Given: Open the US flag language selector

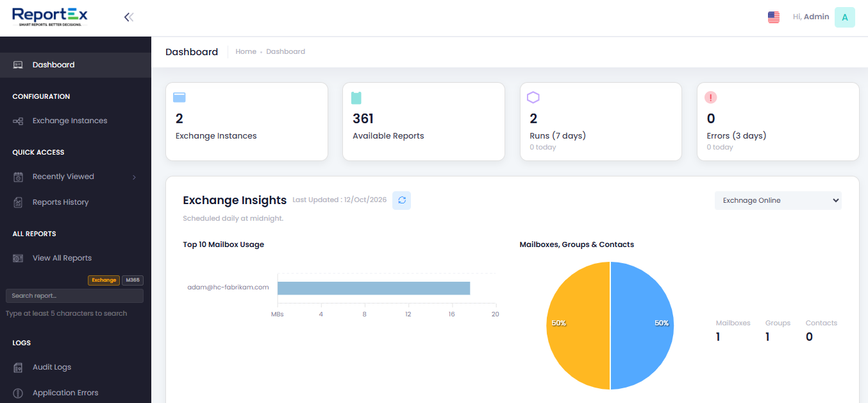Looking at the screenshot, I should [x=774, y=17].
